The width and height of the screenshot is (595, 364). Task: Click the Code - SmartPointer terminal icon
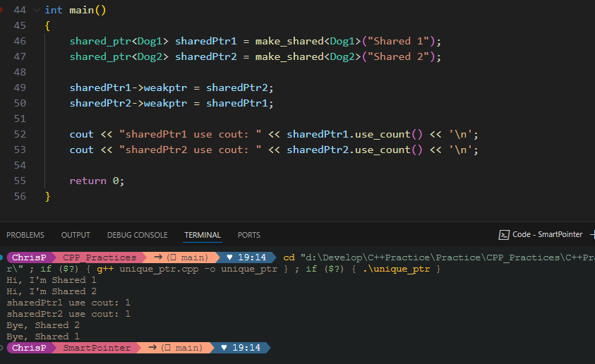pos(503,235)
